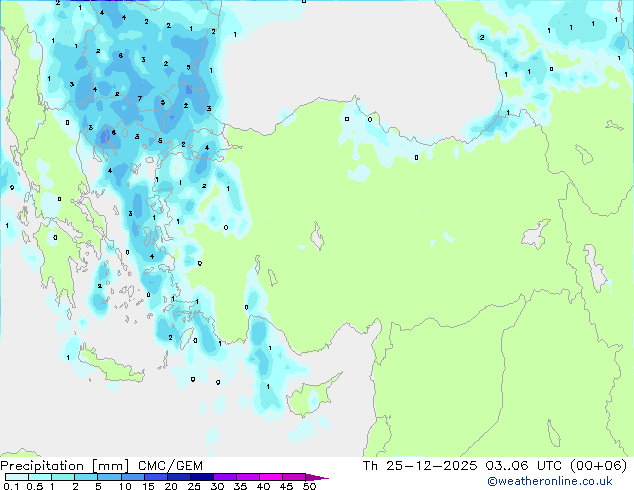Click the '7' precipitation value on the map
This screenshot has height=490, width=634.
(x=140, y=98)
